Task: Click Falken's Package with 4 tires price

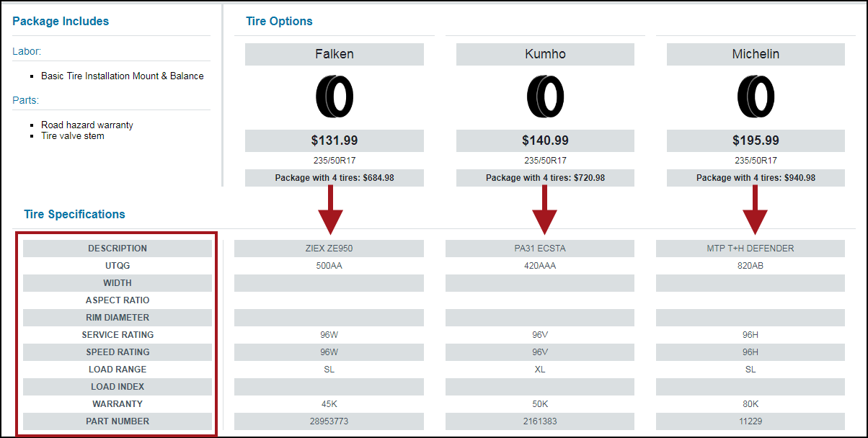Action: tap(335, 178)
